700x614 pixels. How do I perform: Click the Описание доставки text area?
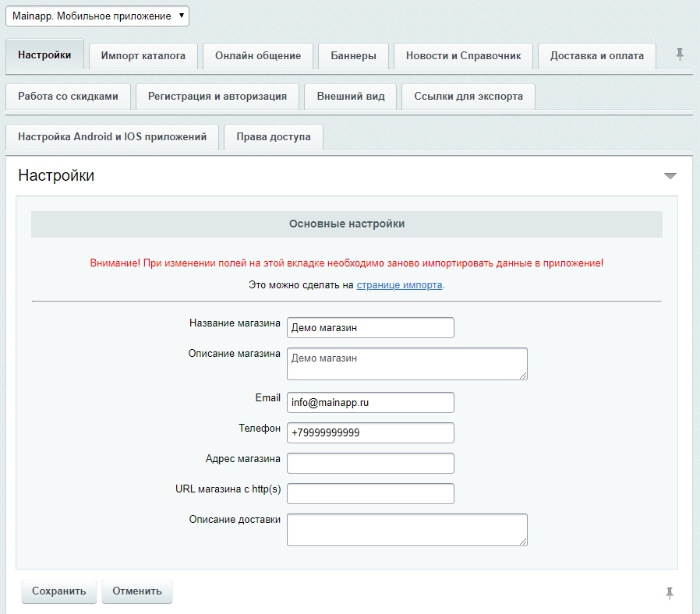[x=407, y=530]
